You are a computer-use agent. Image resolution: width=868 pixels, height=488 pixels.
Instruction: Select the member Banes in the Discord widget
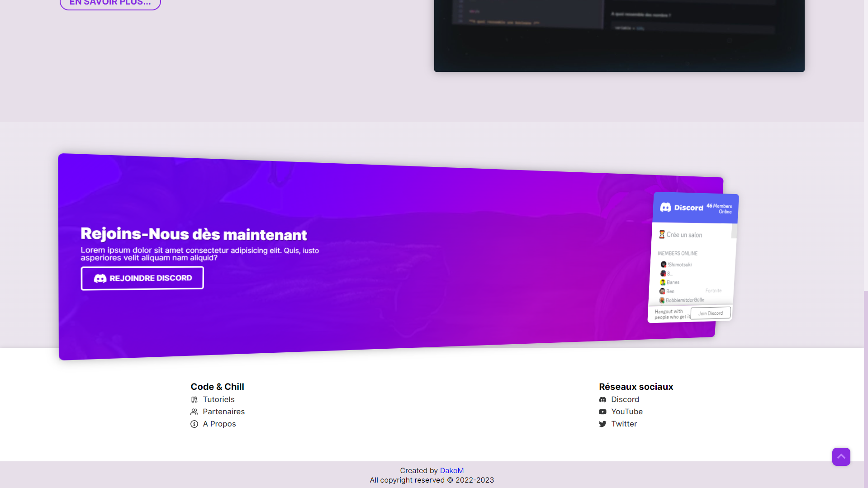(x=673, y=282)
